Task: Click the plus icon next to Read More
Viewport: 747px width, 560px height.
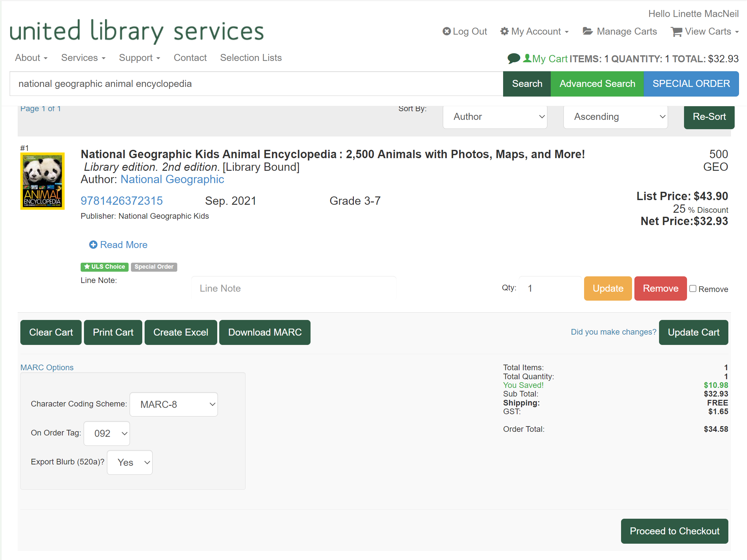Action: [93, 245]
